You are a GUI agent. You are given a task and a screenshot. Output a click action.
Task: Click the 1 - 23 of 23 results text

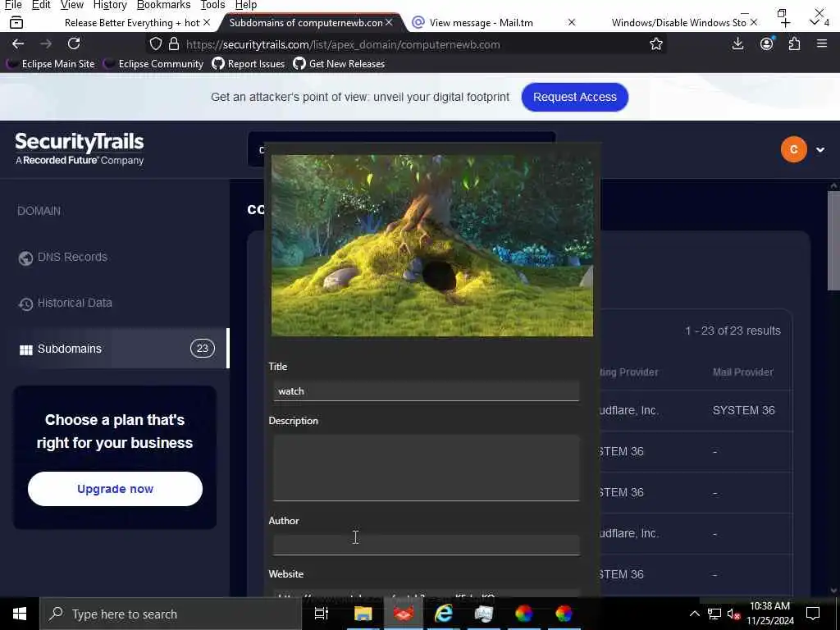pos(733,331)
